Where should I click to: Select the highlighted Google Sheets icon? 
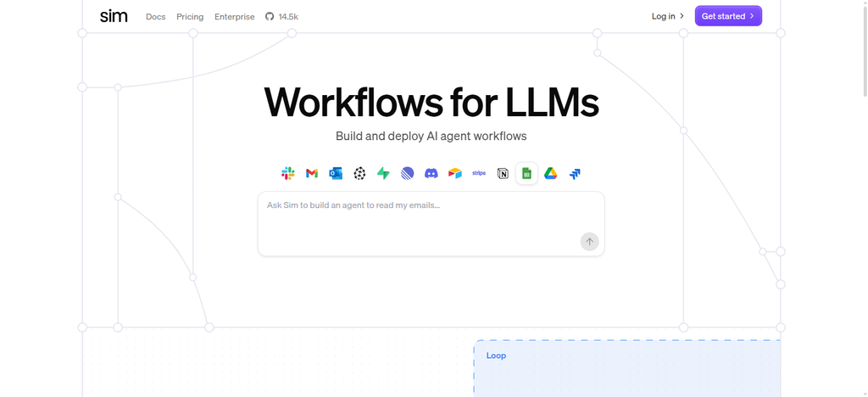[x=526, y=173]
